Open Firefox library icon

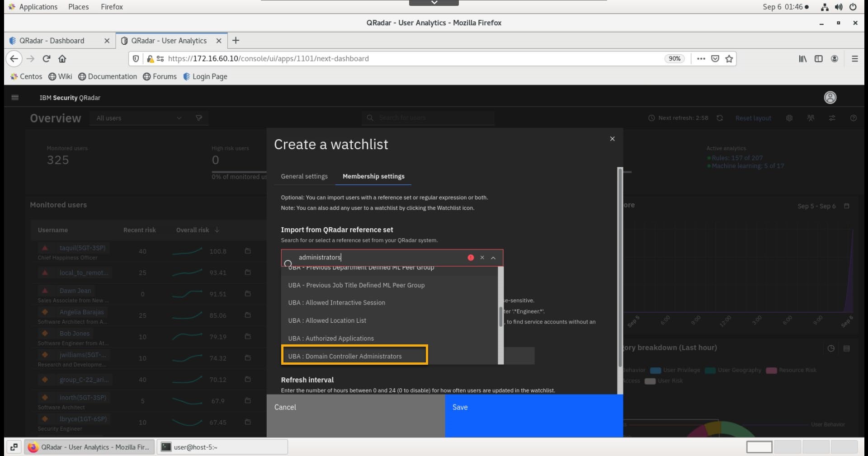point(803,59)
